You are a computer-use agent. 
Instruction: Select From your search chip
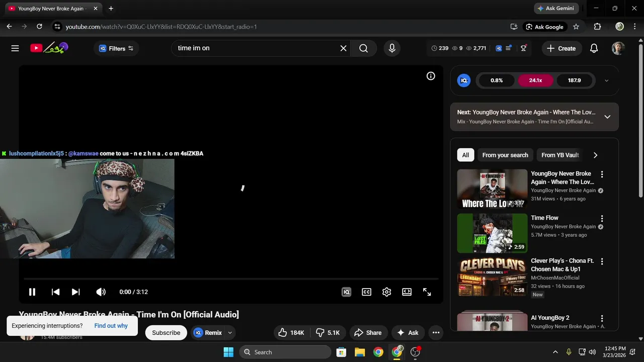coord(505,155)
